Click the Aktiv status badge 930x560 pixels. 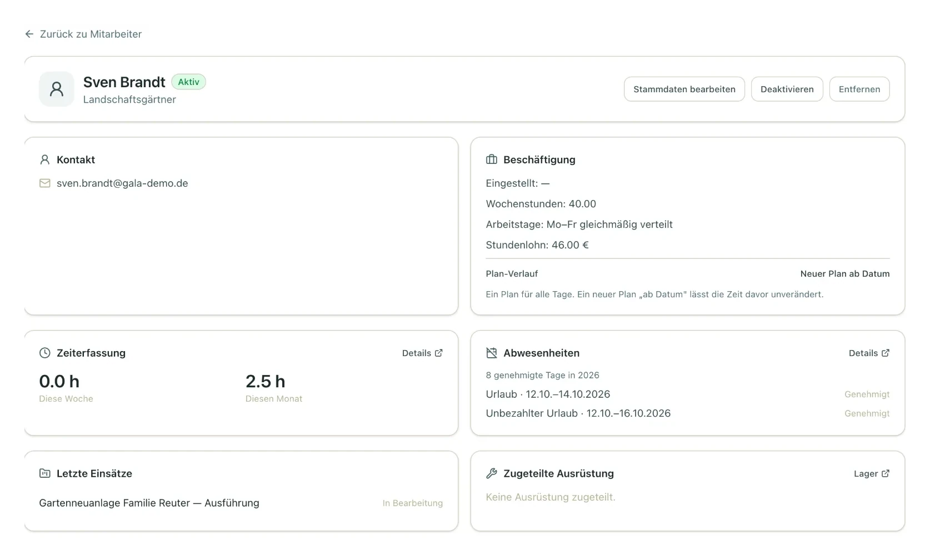[x=189, y=82]
